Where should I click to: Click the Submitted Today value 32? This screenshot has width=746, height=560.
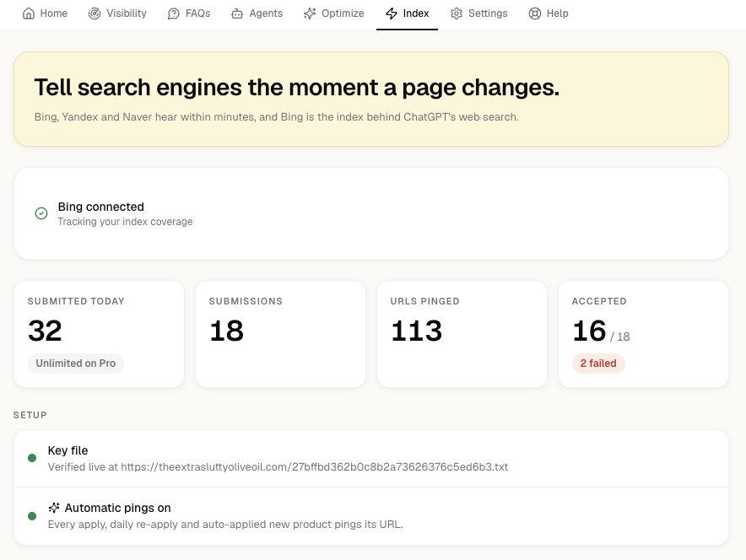tap(46, 331)
